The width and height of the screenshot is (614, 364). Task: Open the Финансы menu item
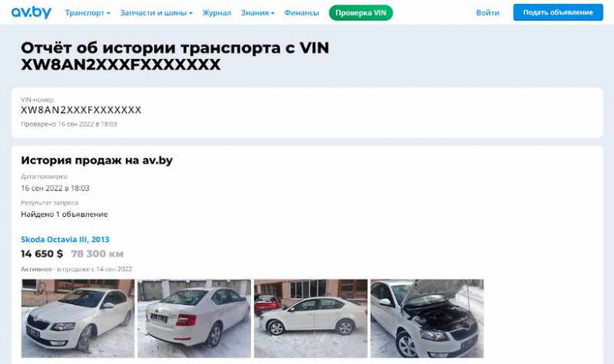pos(301,13)
